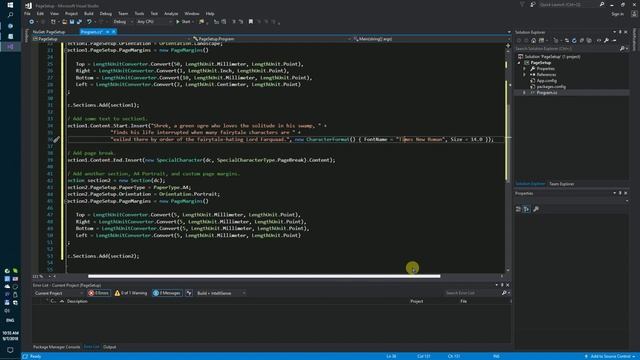Expand the References node
Image resolution: width=640 pixels, height=360 pixels.
tap(524, 75)
